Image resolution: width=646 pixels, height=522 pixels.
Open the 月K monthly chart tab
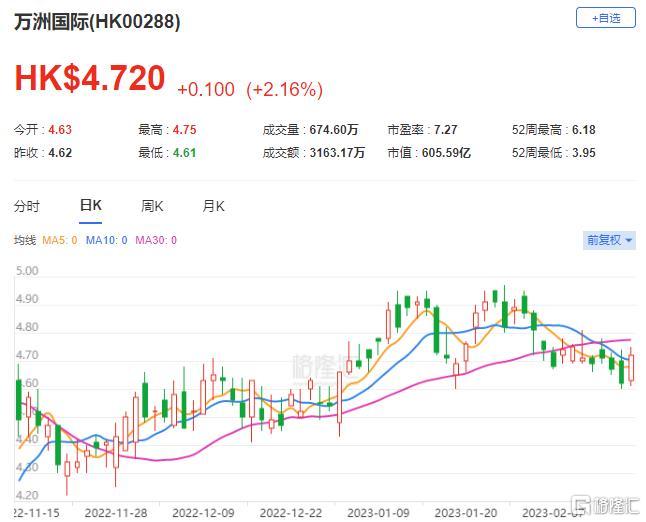213,206
